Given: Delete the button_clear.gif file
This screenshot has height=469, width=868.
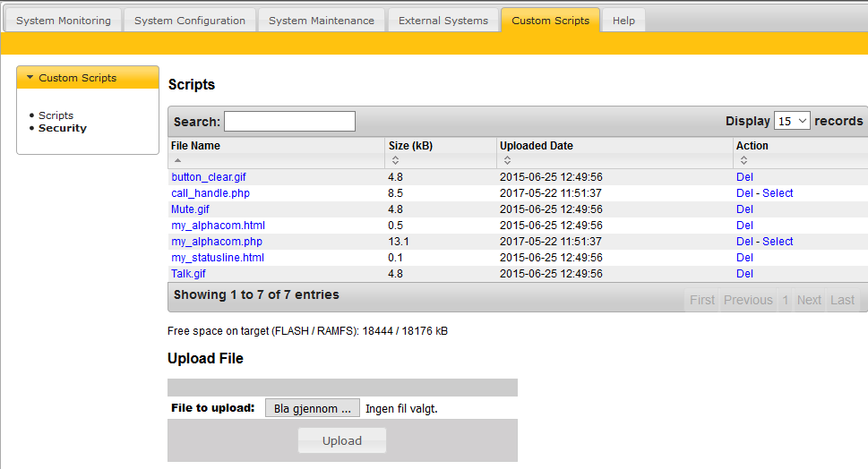Looking at the screenshot, I should coord(744,177).
